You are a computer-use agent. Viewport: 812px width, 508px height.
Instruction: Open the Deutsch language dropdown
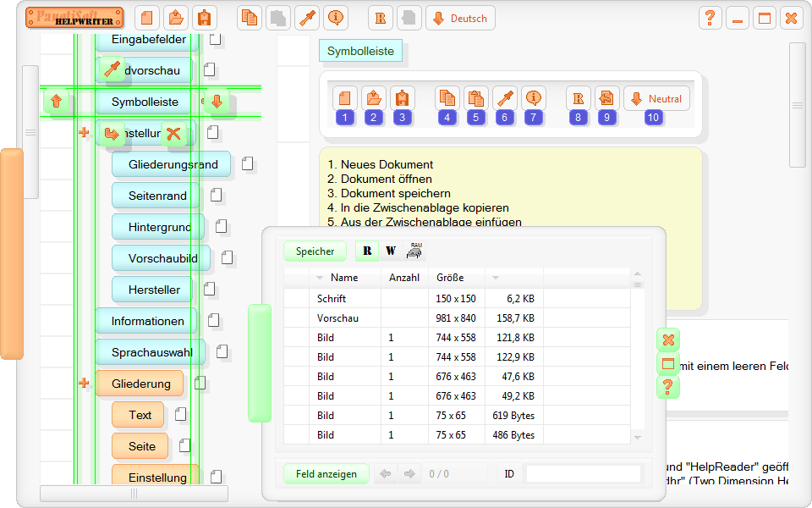(x=460, y=18)
